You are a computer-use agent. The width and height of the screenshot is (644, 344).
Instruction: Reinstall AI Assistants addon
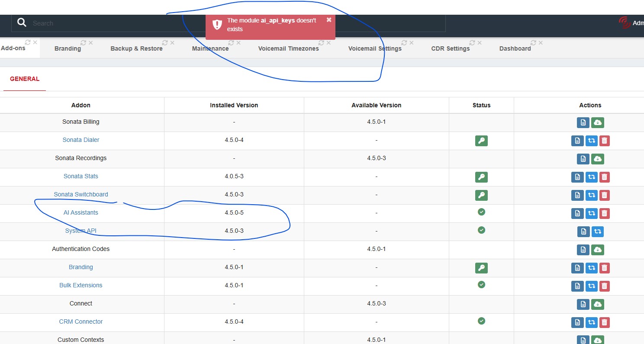click(591, 213)
